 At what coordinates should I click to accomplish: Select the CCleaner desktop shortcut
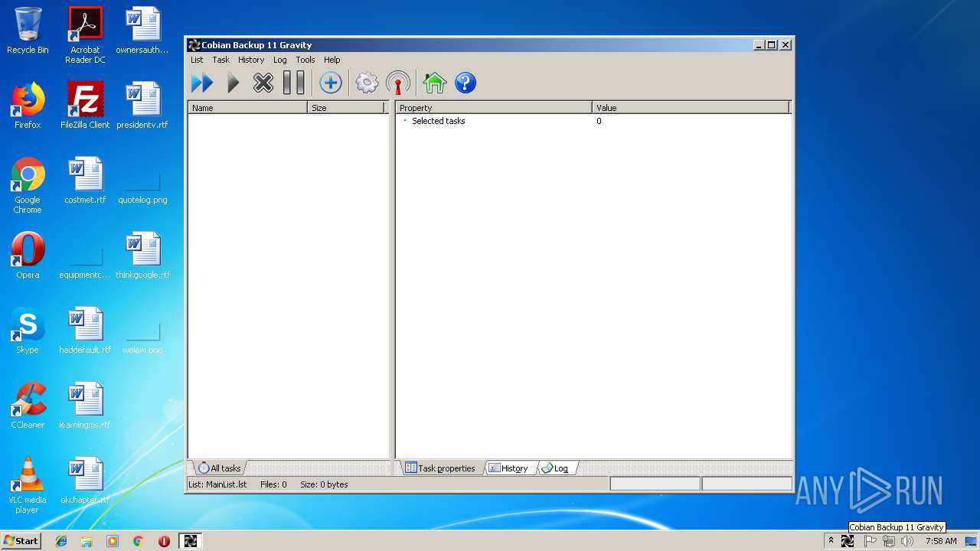[x=28, y=406]
